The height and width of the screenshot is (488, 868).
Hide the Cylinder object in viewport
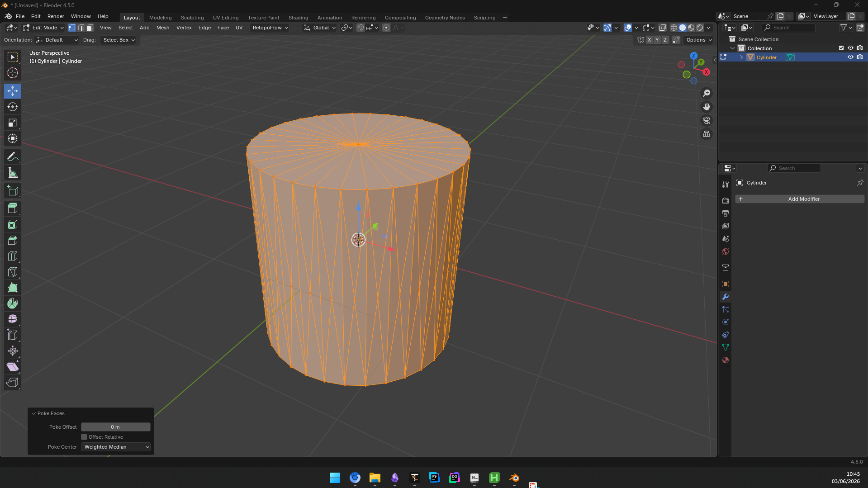click(850, 57)
